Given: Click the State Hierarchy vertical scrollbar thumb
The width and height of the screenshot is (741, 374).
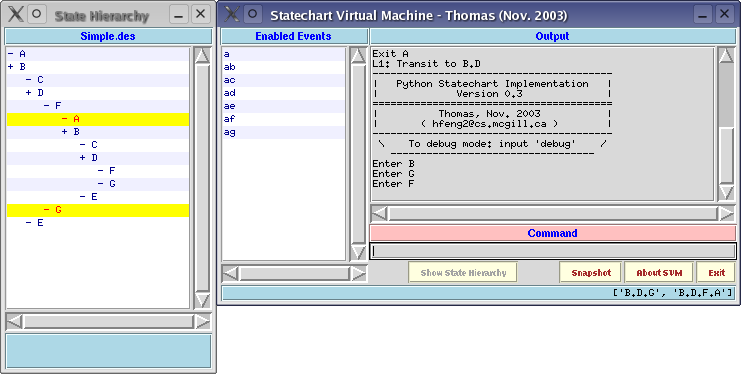Looking at the screenshot, I should pyautogui.click(x=202, y=178).
